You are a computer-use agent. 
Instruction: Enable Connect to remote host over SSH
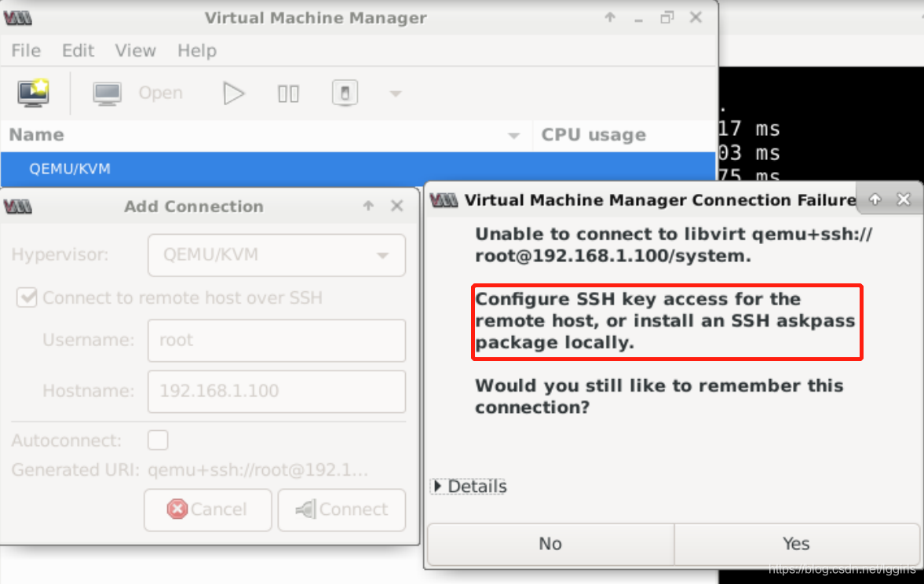[27, 297]
